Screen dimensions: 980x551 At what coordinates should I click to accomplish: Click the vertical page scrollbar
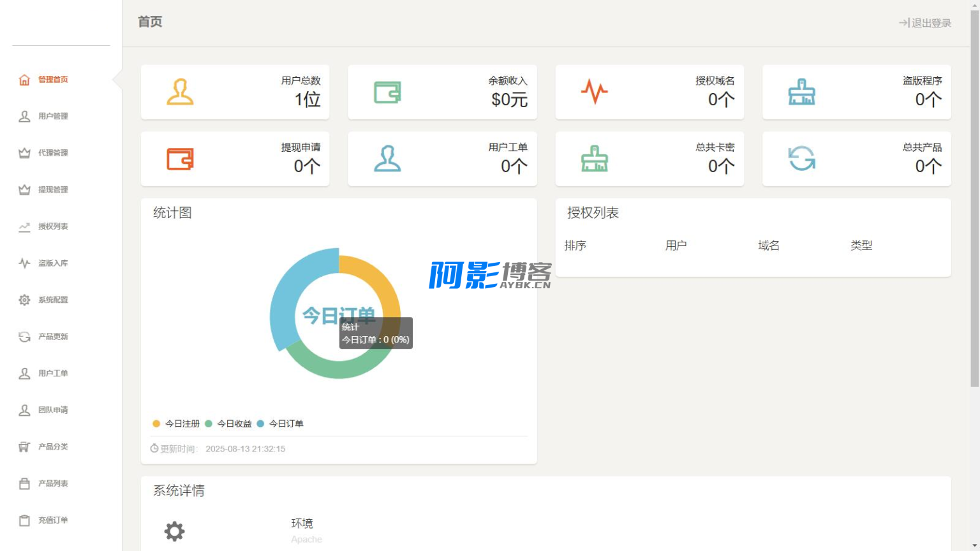pyautogui.click(x=974, y=191)
